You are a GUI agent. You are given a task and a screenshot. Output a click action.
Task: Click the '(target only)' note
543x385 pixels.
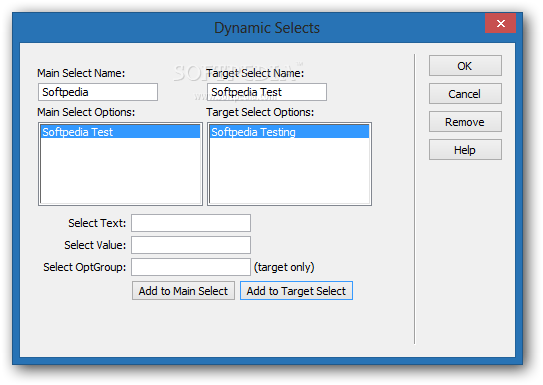pos(284,267)
